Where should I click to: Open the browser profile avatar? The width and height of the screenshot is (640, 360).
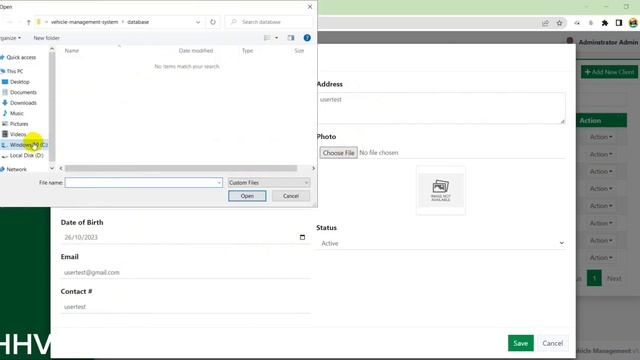tap(633, 23)
